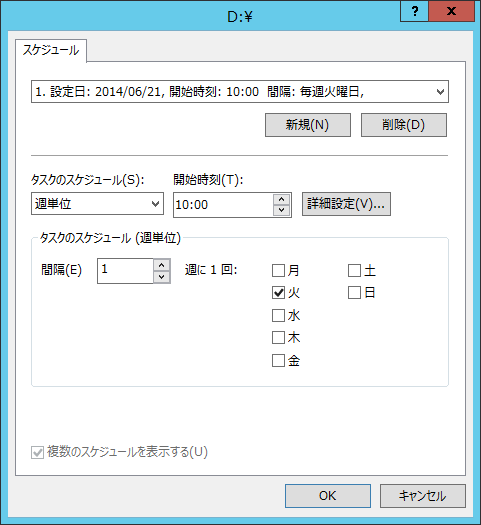Decrease start time with down spinner arrow
The height and width of the screenshot is (525, 481).
coord(282,210)
